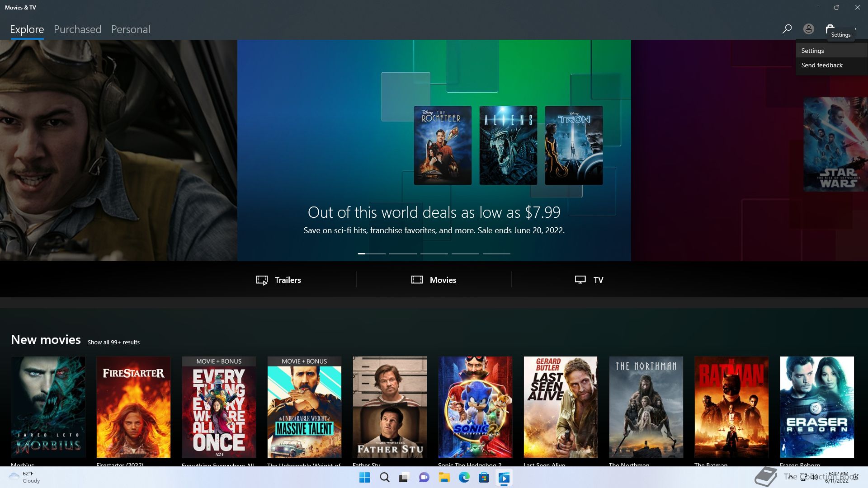This screenshot has width=868, height=488.
Task: Open the Tron poster in banner
Action: point(574,145)
